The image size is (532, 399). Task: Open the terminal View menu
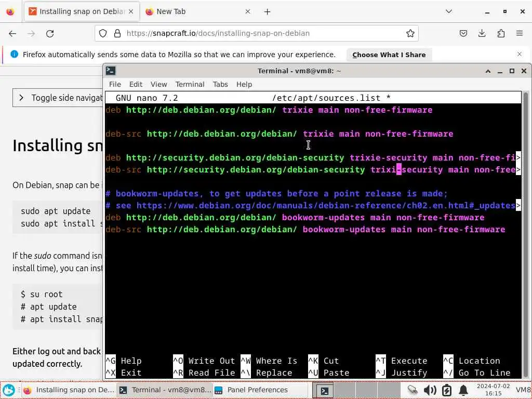[159, 84]
